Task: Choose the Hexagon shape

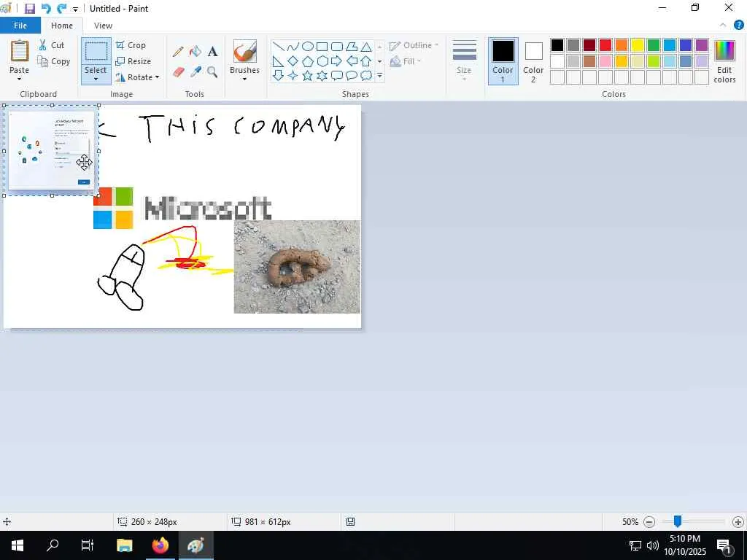Action: [322, 61]
